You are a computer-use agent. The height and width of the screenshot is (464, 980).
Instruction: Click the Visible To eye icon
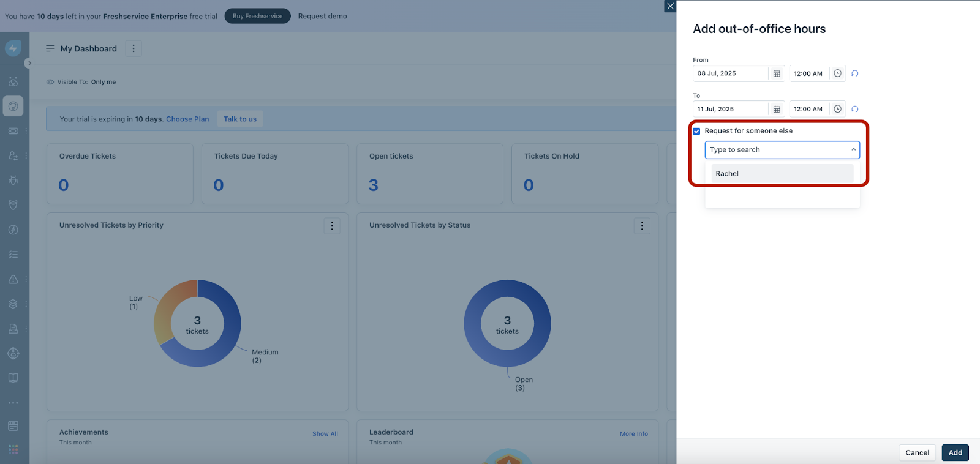[x=50, y=82]
